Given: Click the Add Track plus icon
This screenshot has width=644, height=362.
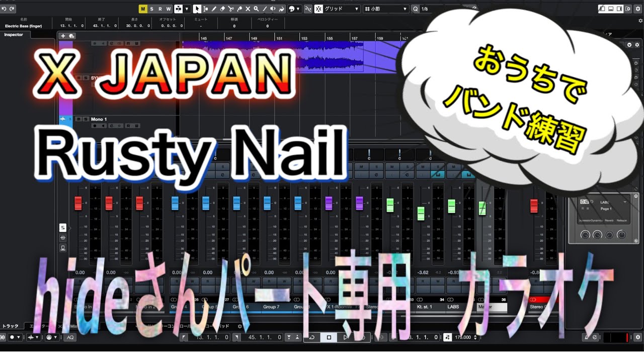Looking at the screenshot, I should pyautogui.click(x=63, y=36).
